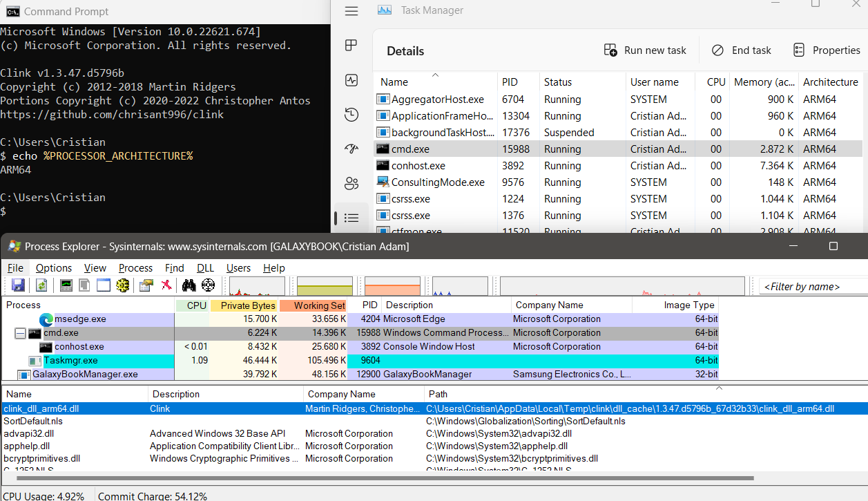Click the Process Explorer title bar icon
868x501 pixels.
coord(13,247)
